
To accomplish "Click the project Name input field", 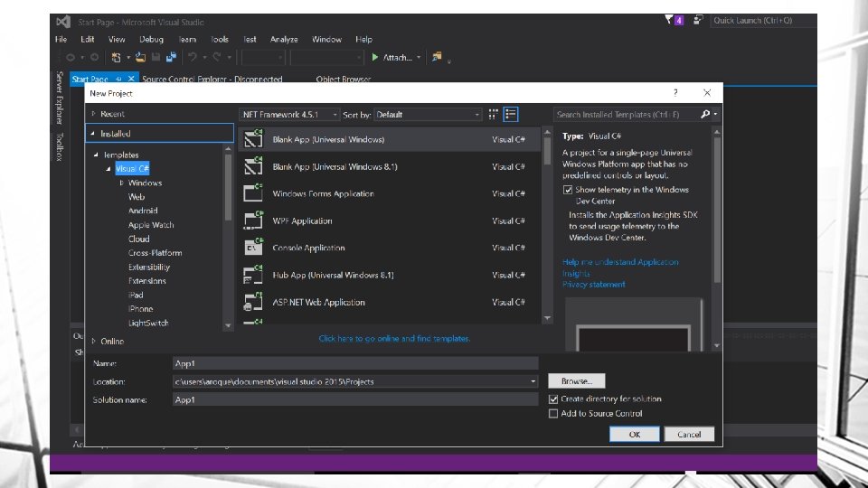I will [354, 363].
